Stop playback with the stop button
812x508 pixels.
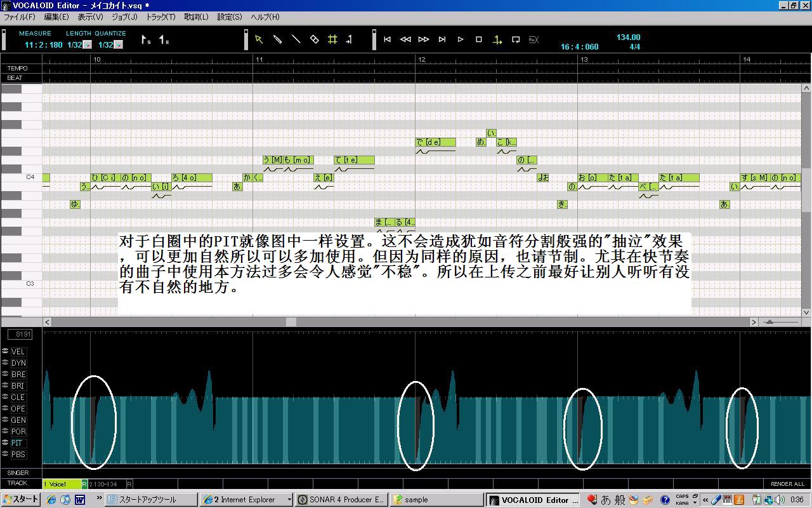point(479,39)
